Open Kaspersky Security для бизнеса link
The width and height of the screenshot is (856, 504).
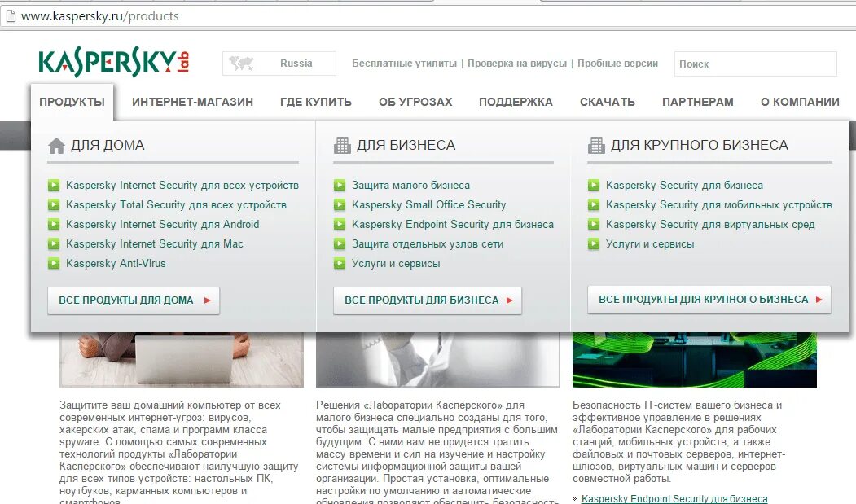685,186
